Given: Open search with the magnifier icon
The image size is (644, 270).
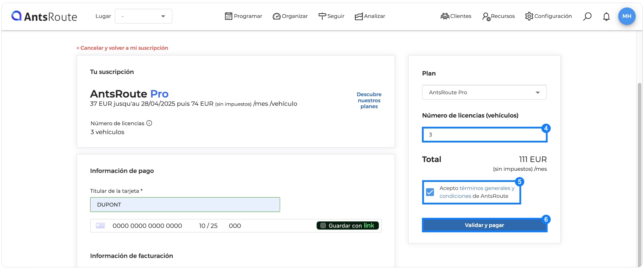Looking at the screenshot, I should point(587,17).
